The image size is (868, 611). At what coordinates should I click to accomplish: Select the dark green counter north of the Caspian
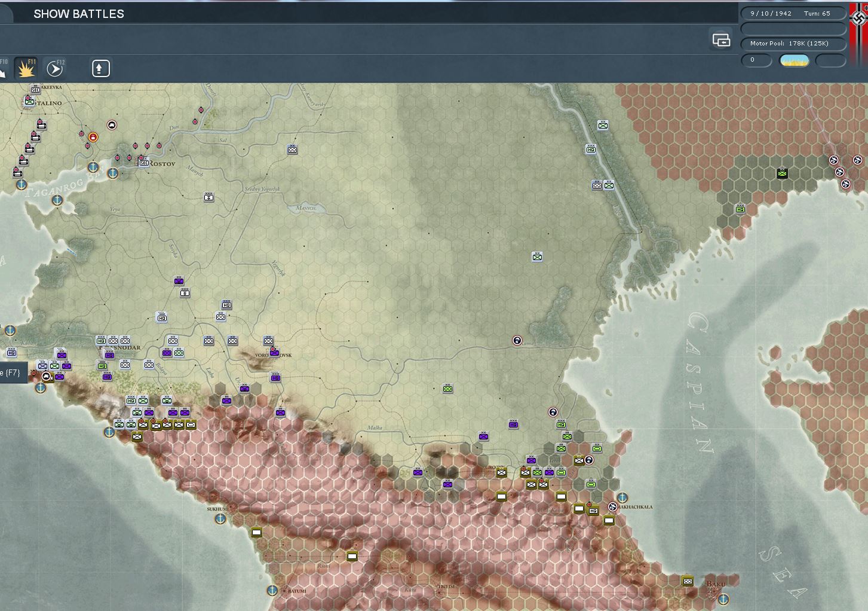tap(782, 173)
